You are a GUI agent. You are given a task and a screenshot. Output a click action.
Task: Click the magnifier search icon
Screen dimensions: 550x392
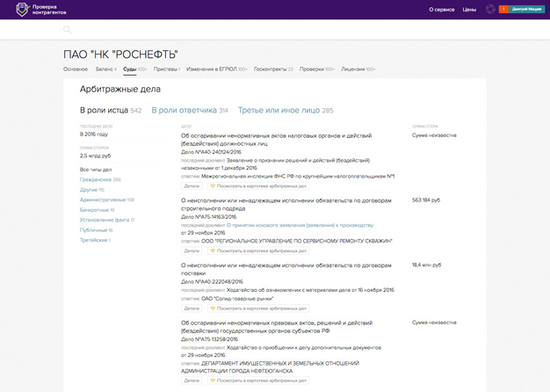68,30
